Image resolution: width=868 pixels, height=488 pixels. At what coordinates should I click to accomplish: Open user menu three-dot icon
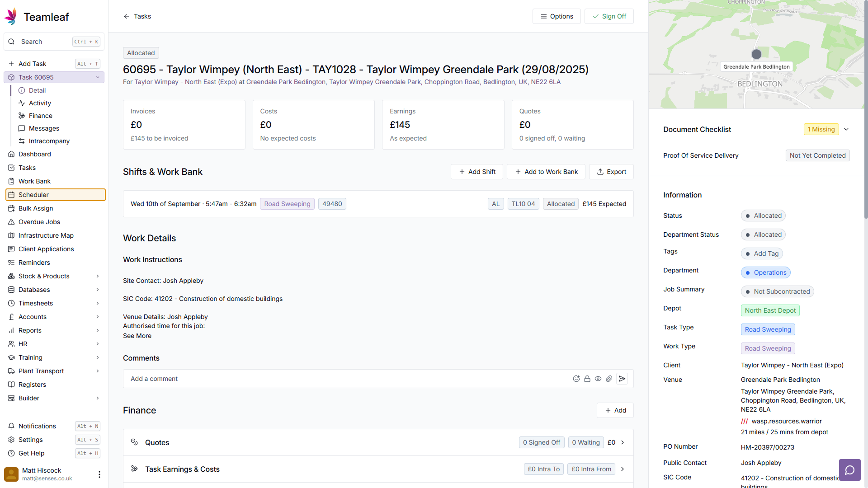click(x=99, y=474)
